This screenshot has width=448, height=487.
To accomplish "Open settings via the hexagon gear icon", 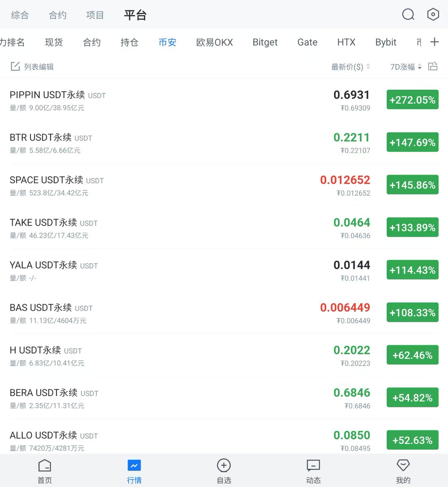I will pyautogui.click(x=433, y=14).
